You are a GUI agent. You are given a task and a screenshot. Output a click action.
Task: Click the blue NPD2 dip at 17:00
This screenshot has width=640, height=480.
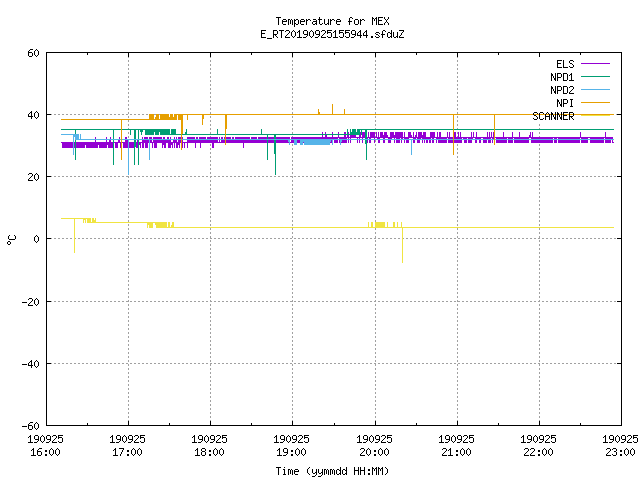[x=129, y=157]
